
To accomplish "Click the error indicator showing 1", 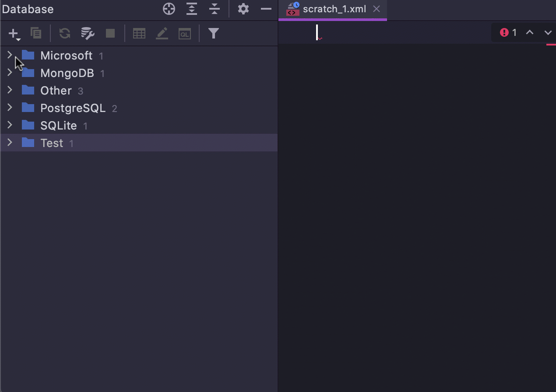I will pyautogui.click(x=508, y=32).
